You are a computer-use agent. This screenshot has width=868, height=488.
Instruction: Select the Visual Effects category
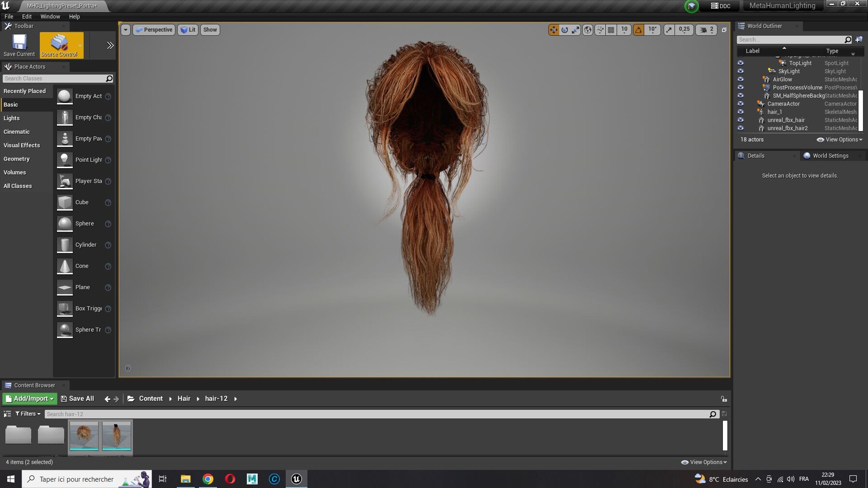(x=27, y=145)
